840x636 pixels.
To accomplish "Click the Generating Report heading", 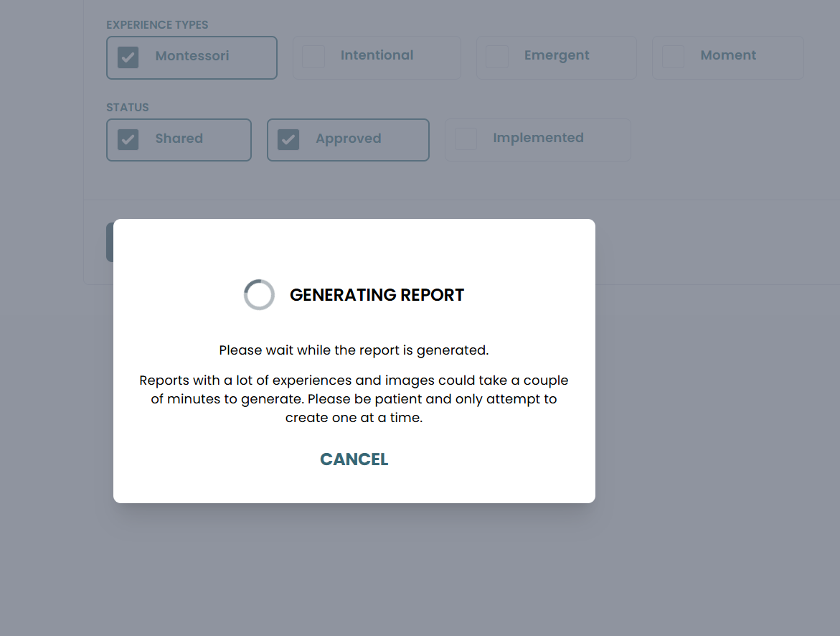I will coord(377,295).
